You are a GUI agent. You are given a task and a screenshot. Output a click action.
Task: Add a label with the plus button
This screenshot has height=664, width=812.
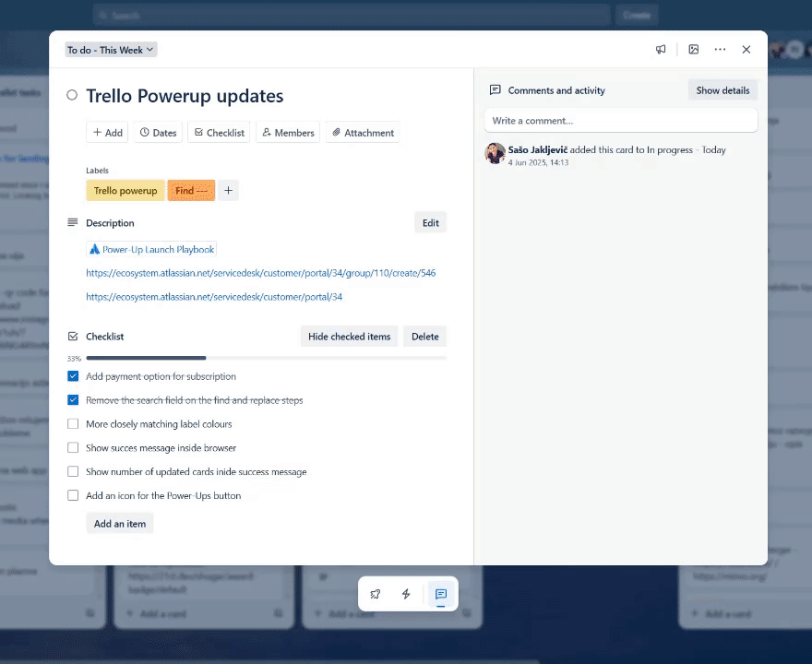(228, 191)
